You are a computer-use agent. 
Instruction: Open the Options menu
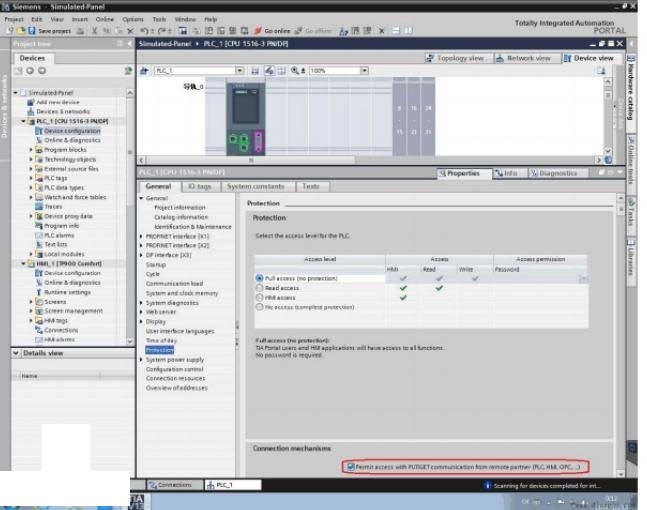pyautogui.click(x=133, y=19)
